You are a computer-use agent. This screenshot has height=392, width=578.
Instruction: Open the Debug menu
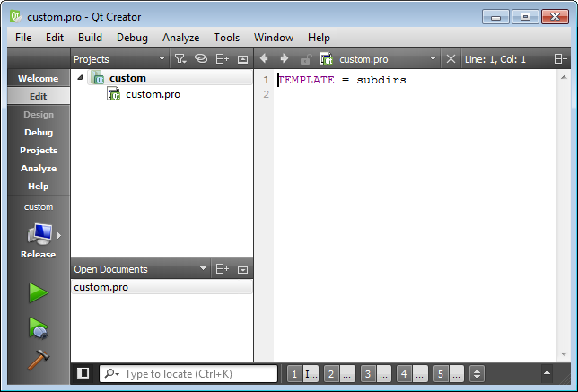132,38
